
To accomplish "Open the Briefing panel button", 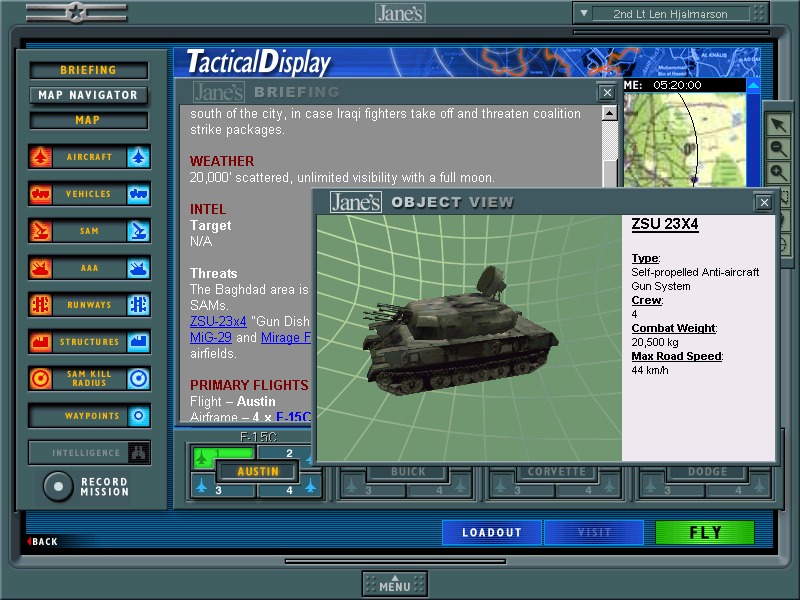I will 89,70.
